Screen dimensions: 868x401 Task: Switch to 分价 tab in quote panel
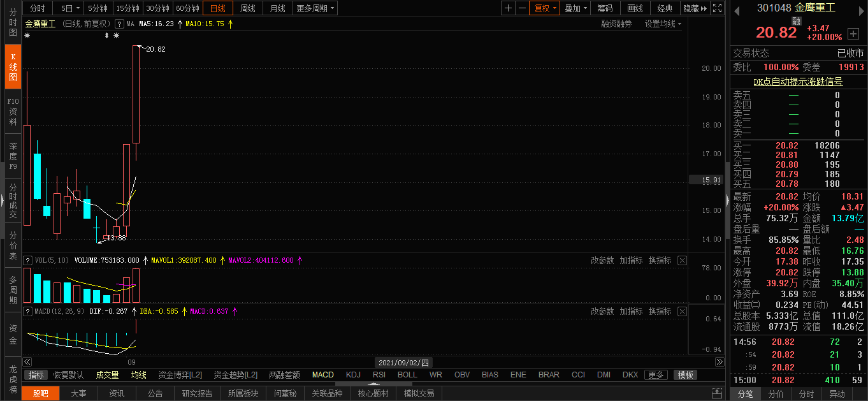tap(776, 394)
